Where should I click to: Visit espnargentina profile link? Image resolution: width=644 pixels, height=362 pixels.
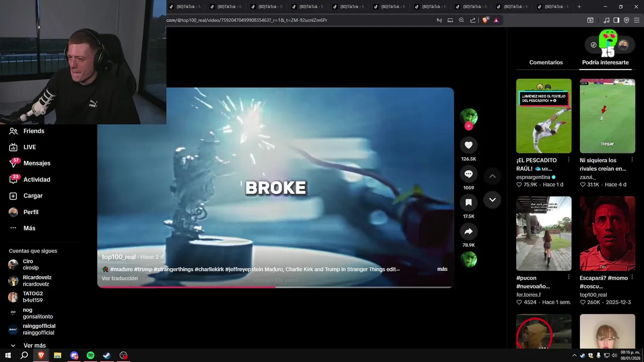coord(533,177)
